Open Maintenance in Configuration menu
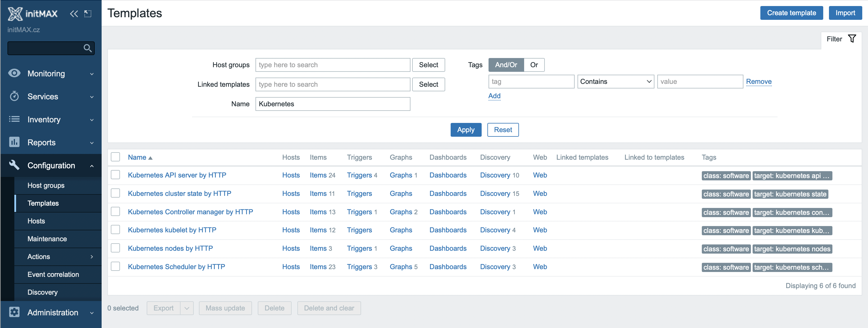 coord(47,239)
